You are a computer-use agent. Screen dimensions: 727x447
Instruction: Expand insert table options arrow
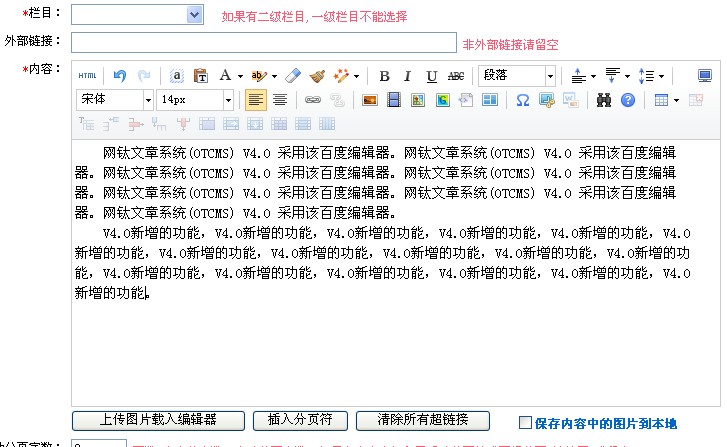[x=676, y=100]
